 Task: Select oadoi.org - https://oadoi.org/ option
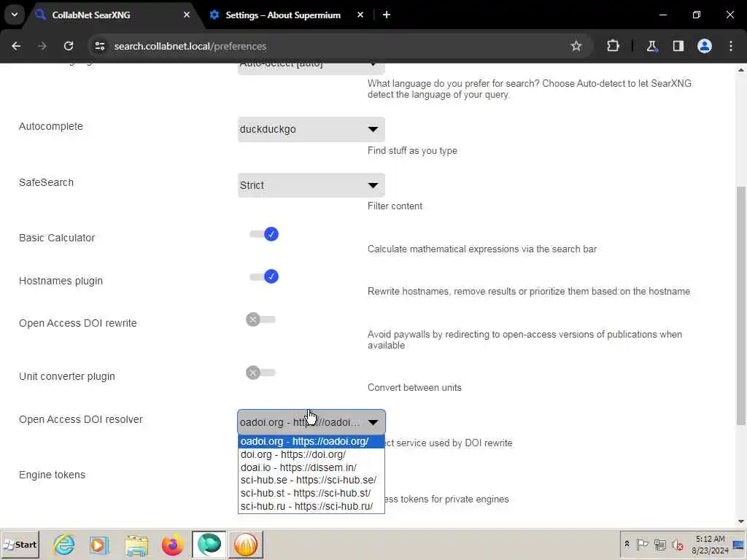tap(311, 441)
